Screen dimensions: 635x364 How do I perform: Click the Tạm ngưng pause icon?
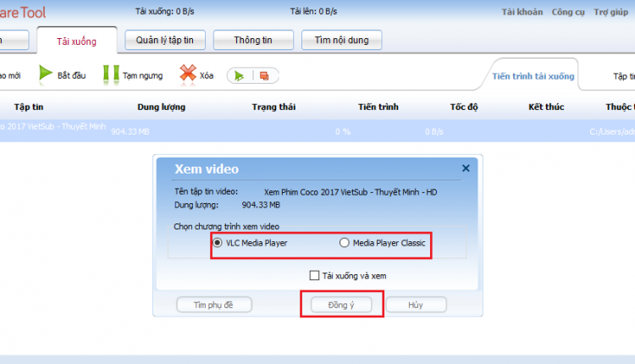111,74
